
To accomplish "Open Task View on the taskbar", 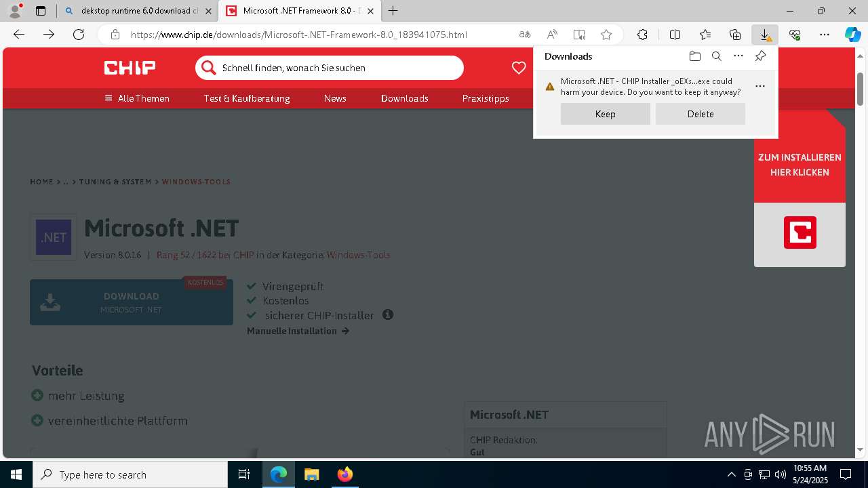I will 244,474.
